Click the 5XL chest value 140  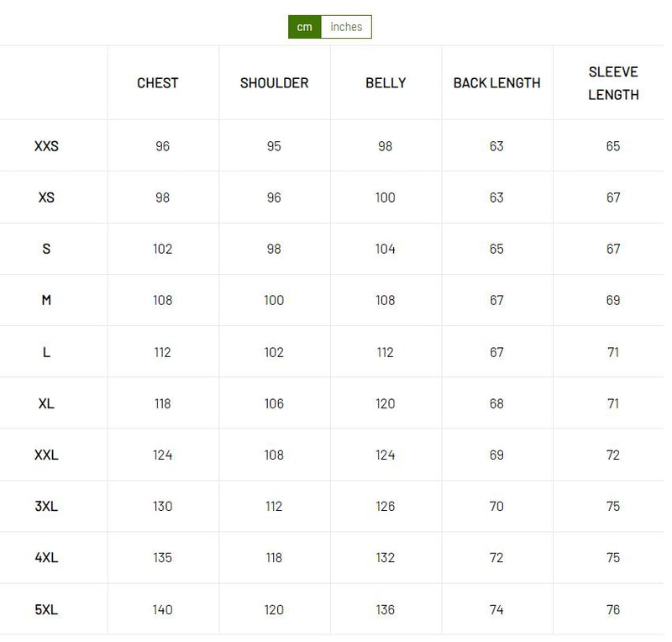162,609
